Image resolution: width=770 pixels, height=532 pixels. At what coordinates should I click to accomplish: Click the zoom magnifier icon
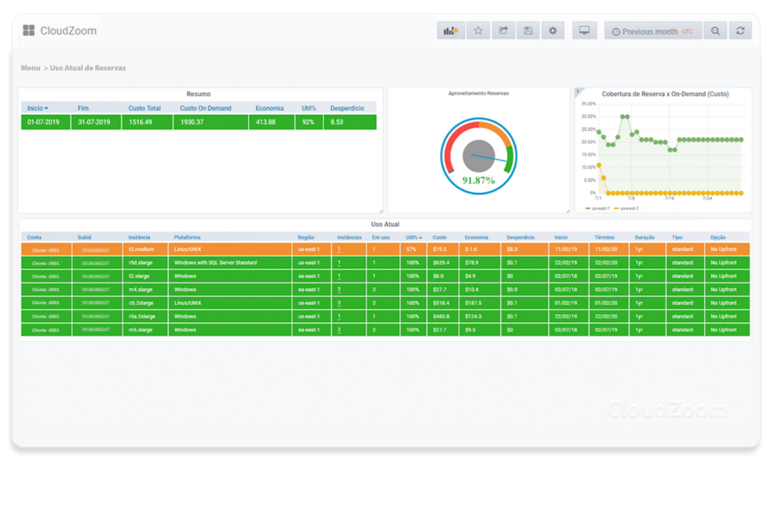tap(715, 30)
